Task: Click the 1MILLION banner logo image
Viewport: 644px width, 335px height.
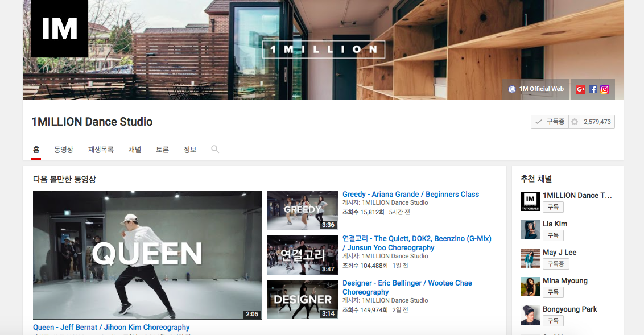Action: click(x=324, y=49)
